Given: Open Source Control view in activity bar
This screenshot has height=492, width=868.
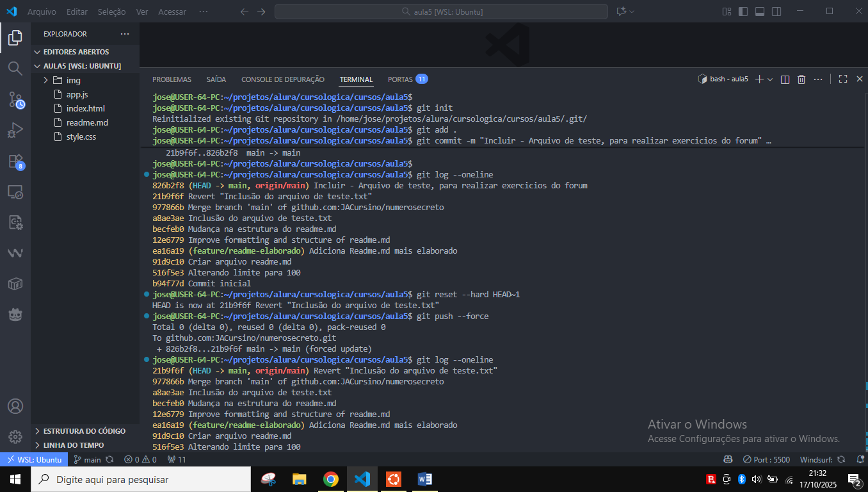Looking at the screenshot, I should pyautogui.click(x=15, y=99).
